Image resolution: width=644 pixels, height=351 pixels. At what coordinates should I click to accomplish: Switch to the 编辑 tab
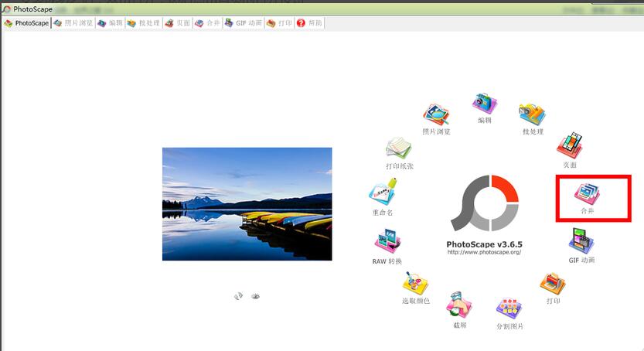pyautogui.click(x=110, y=23)
